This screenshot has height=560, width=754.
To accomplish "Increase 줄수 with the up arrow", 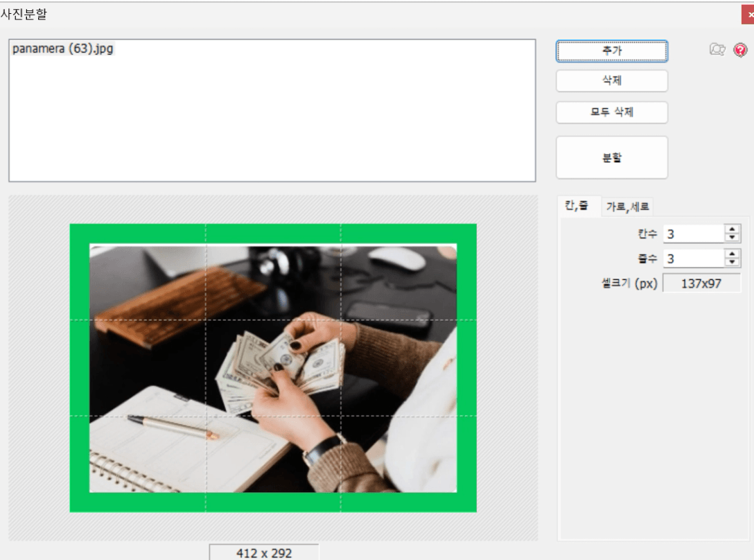I will click(x=732, y=254).
